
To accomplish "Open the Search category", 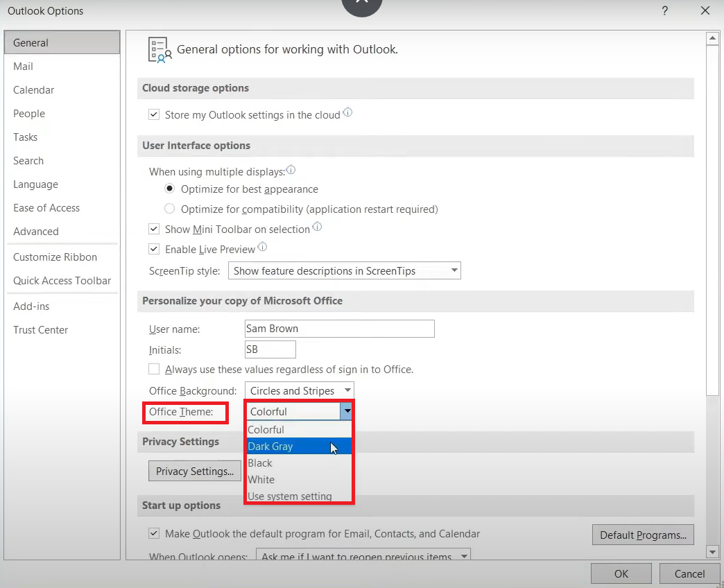I will tap(62, 161).
